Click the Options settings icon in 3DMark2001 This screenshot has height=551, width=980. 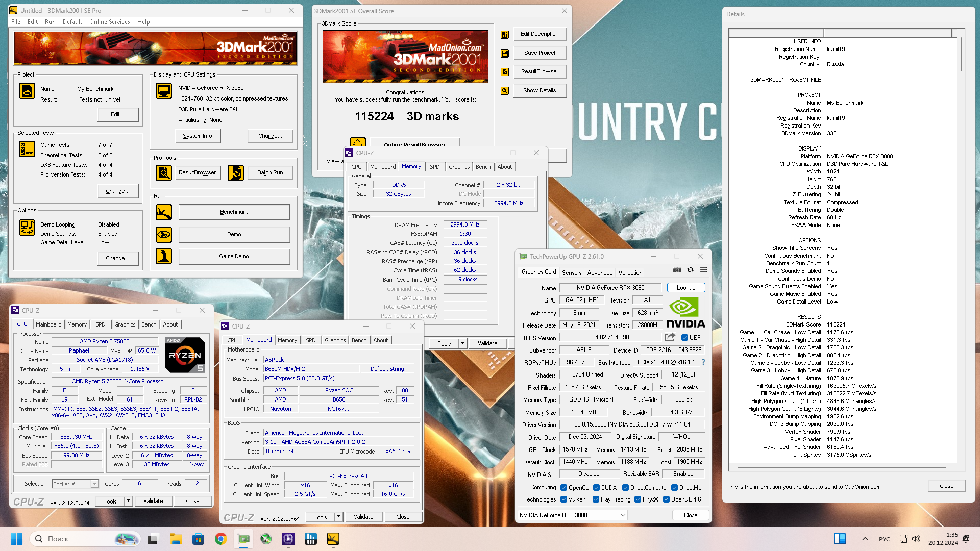point(27,228)
